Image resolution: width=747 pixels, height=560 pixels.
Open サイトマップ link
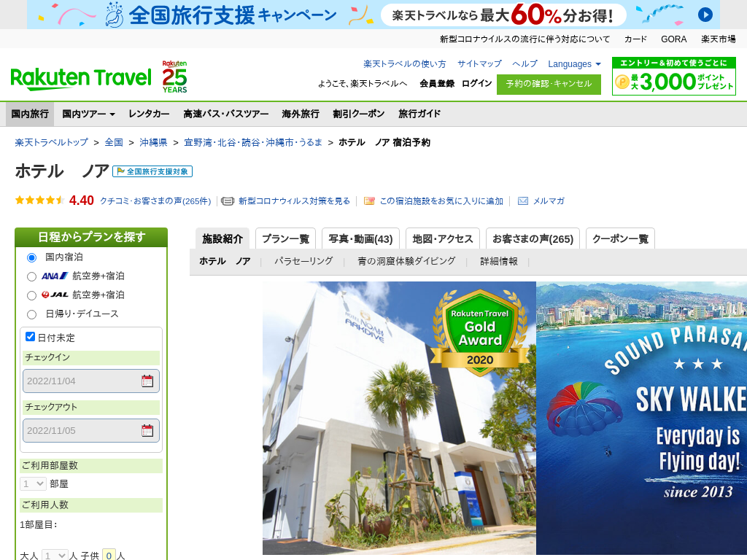point(479,64)
